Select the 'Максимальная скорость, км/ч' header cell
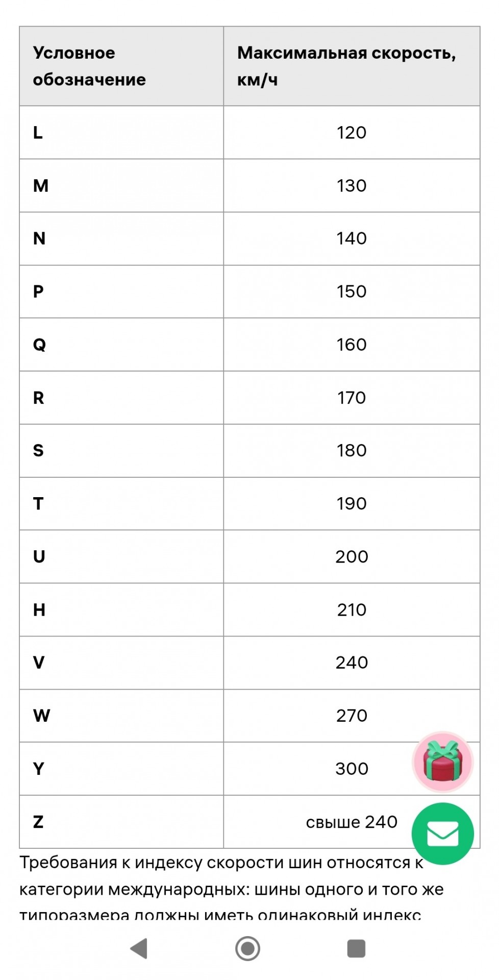This screenshot has width=499, height=980. 352,66
